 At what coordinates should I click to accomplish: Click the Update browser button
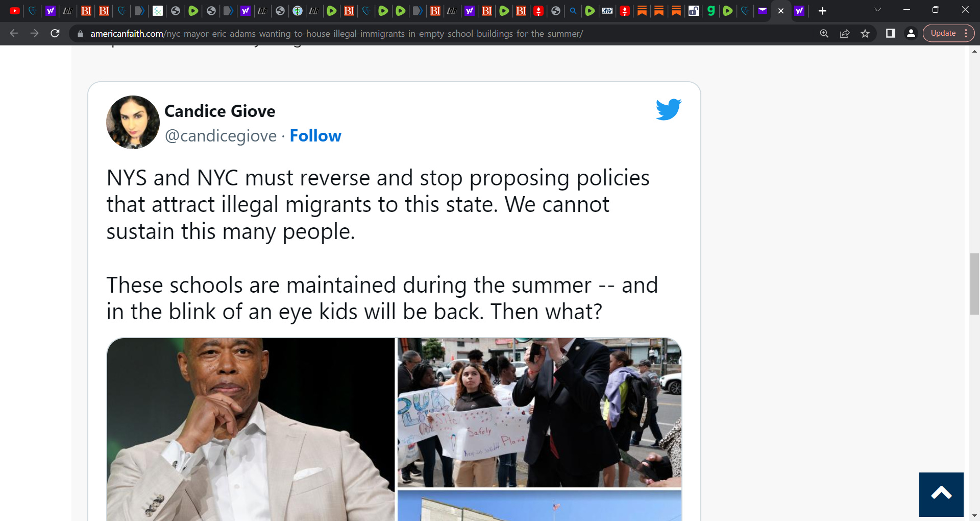click(943, 33)
